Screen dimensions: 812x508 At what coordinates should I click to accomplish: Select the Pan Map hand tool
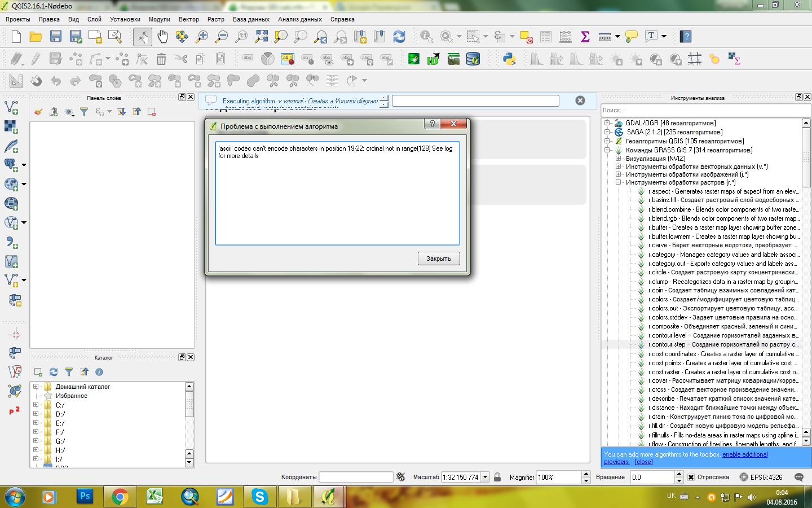coord(162,37)
